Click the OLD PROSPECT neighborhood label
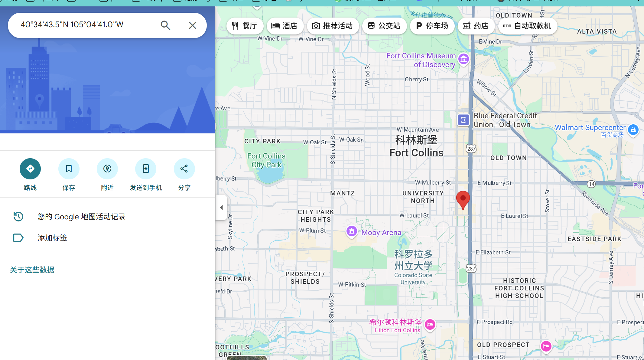644x360 pixels. click(x=503, y=345)
